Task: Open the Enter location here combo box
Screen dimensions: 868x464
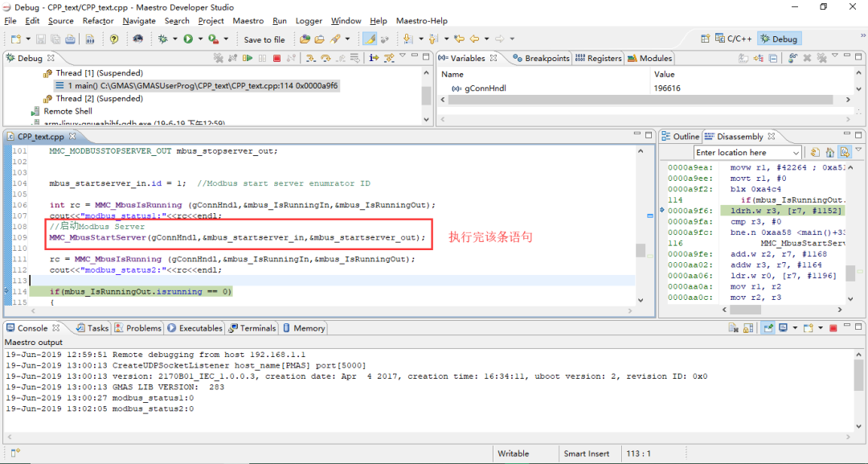Action: [796, 152]
